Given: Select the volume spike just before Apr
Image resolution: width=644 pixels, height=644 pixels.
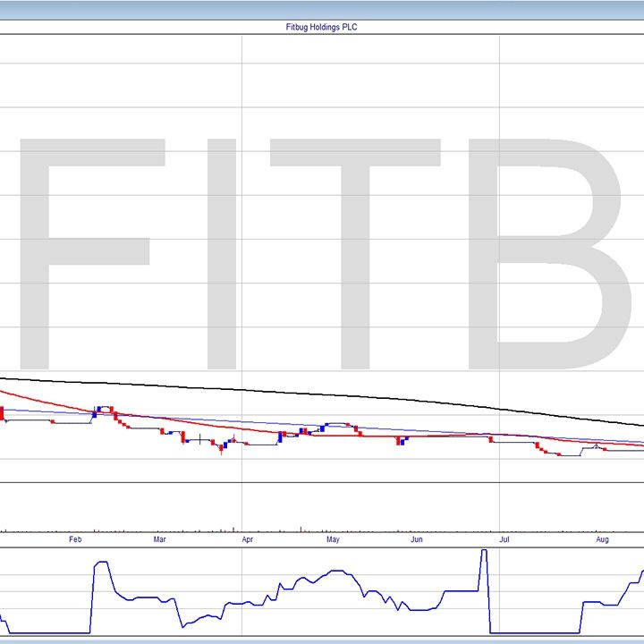Looking at the screenshot, I should (233, 530).
